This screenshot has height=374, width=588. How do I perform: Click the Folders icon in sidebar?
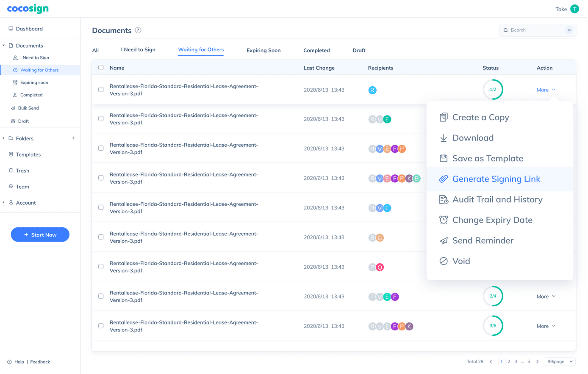11,138
